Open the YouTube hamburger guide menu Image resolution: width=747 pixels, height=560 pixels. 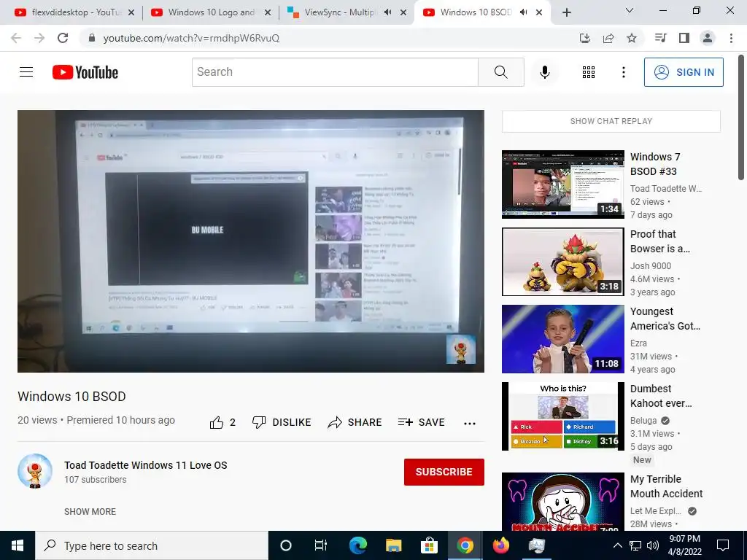[26, 72]
